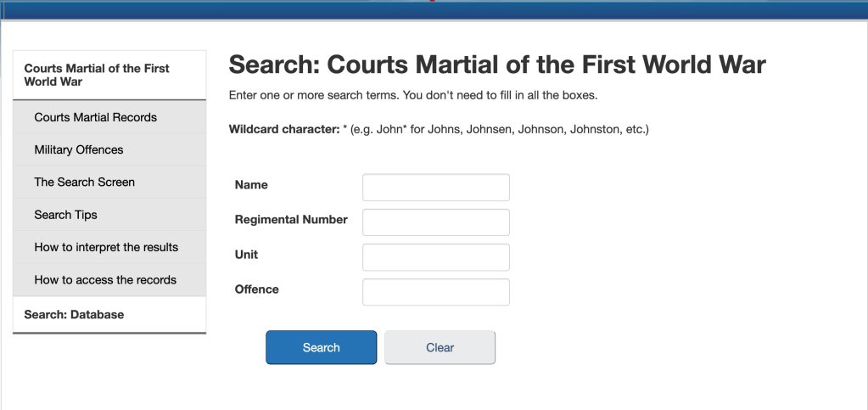Select Search Tips in sidebar
The height and width of the screenshot is (410, 868).
click(x=65, y=215)
